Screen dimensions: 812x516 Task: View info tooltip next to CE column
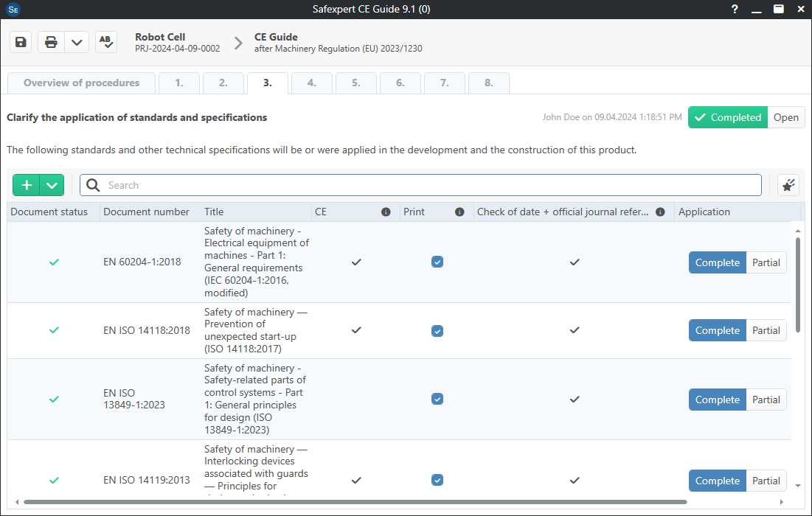(x=386, y=212)
